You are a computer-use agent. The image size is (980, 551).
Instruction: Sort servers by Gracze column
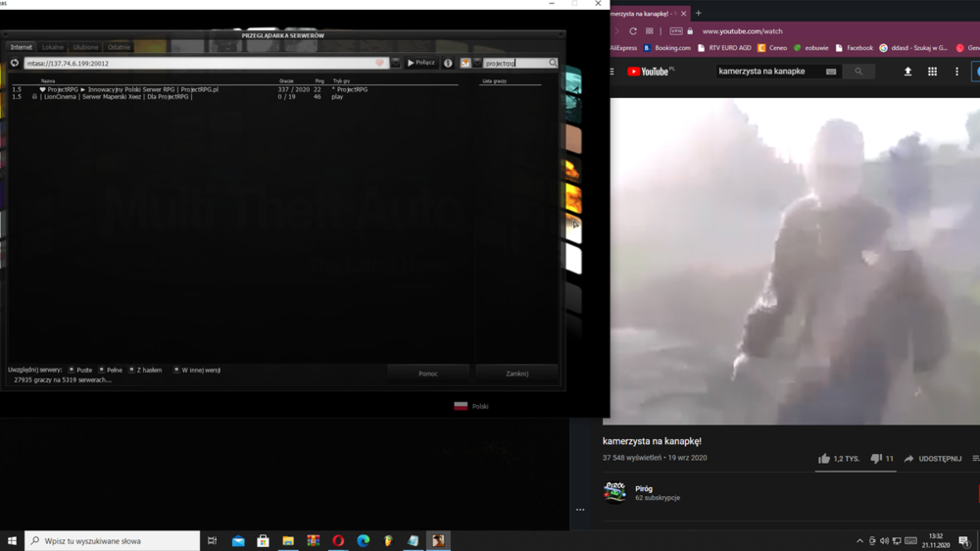286,81
